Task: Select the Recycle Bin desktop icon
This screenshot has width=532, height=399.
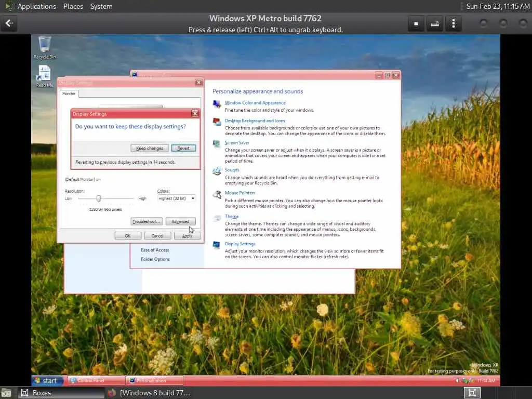Action: tap(45, 47)
